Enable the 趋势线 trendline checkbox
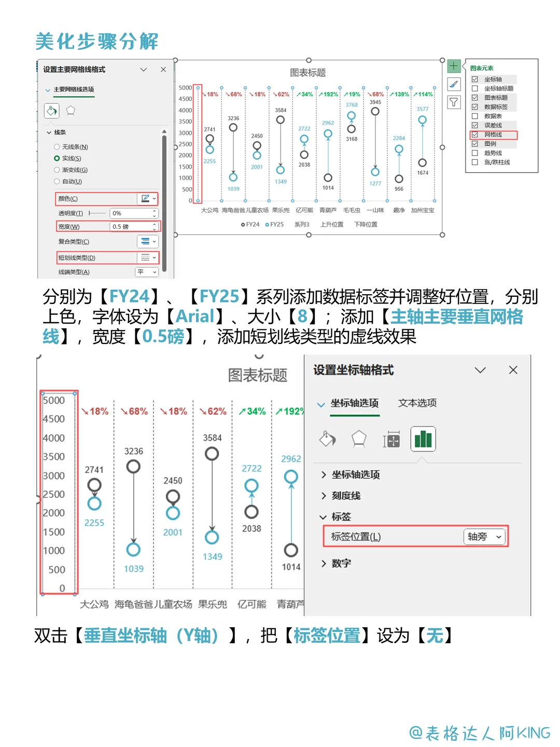The height and width of the screenshot is (747, 560). (x=475, y=153)
